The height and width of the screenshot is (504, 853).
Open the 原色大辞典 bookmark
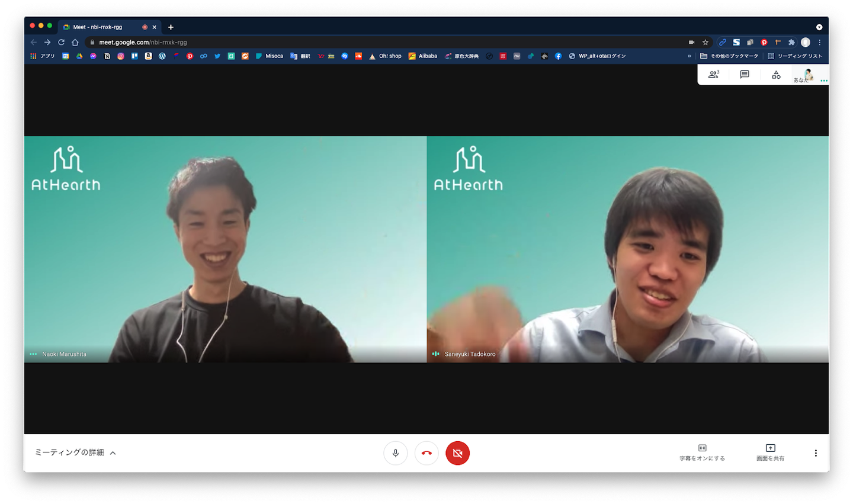coord(462,56)
